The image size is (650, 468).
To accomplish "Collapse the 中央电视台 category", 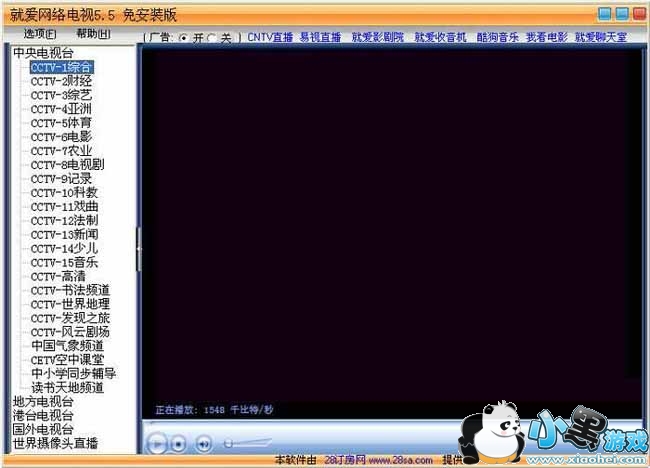I will coord(43,53).
